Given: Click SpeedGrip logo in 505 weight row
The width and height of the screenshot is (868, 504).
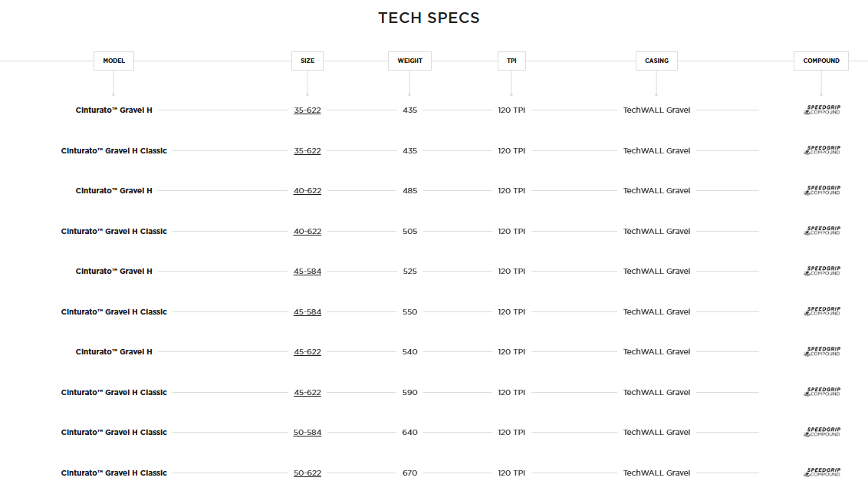Looking at the screenshot, I should (822, 231).
